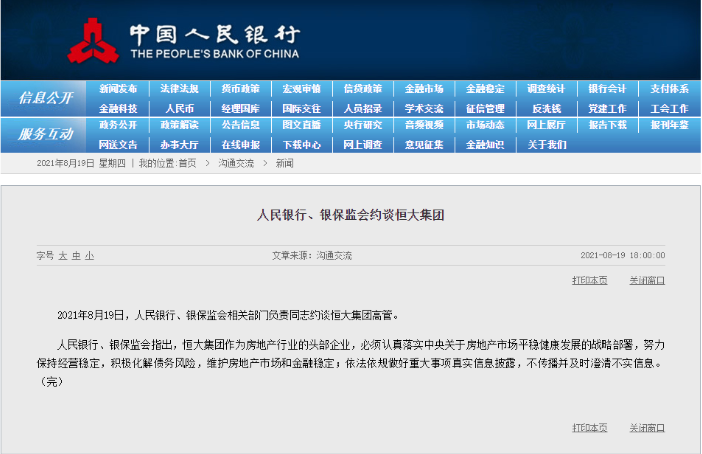Click the date 2021年8月19日 星期四 in the breadcrumb bar

(81, 163)
